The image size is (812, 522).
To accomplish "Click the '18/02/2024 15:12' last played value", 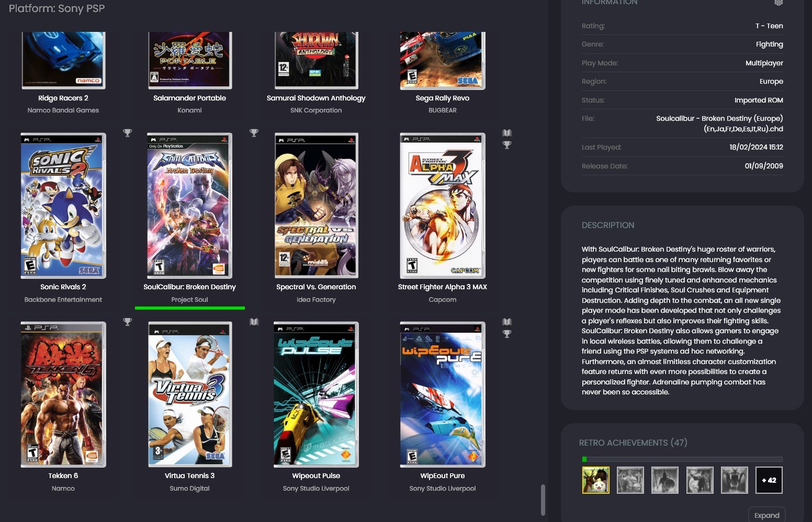I will point(757,147).
